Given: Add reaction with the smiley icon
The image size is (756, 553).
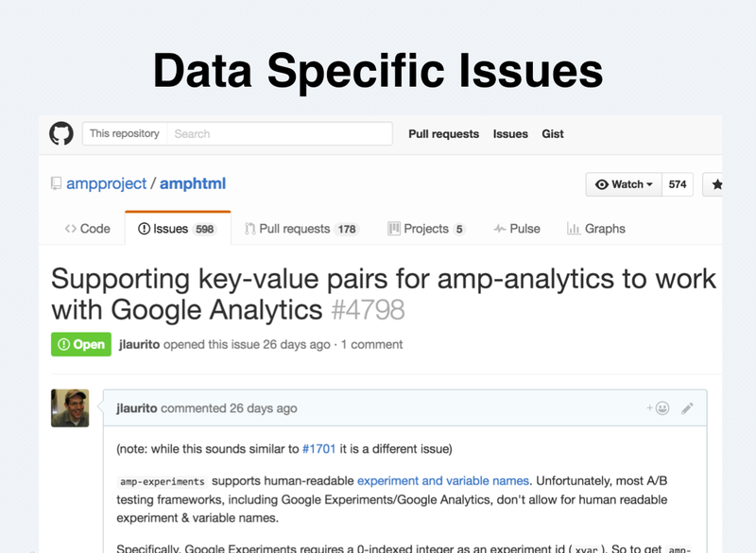Looking at the screenshot, I should pos(658,408).
